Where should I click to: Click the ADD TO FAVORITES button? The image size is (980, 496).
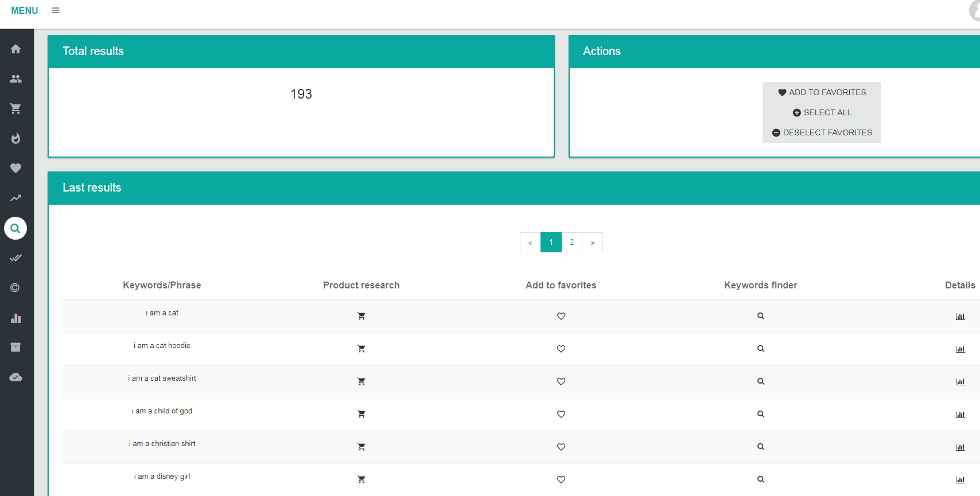(822, 92)
